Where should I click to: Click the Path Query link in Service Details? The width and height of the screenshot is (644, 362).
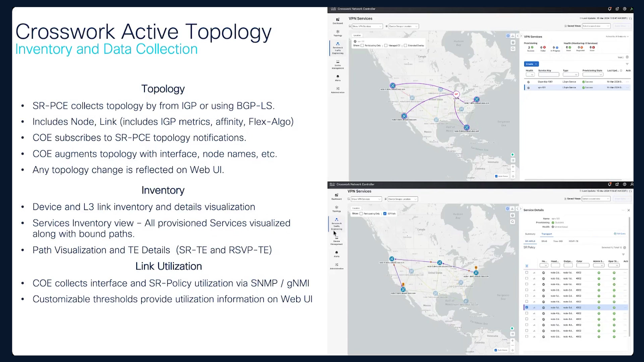point(620,234)
